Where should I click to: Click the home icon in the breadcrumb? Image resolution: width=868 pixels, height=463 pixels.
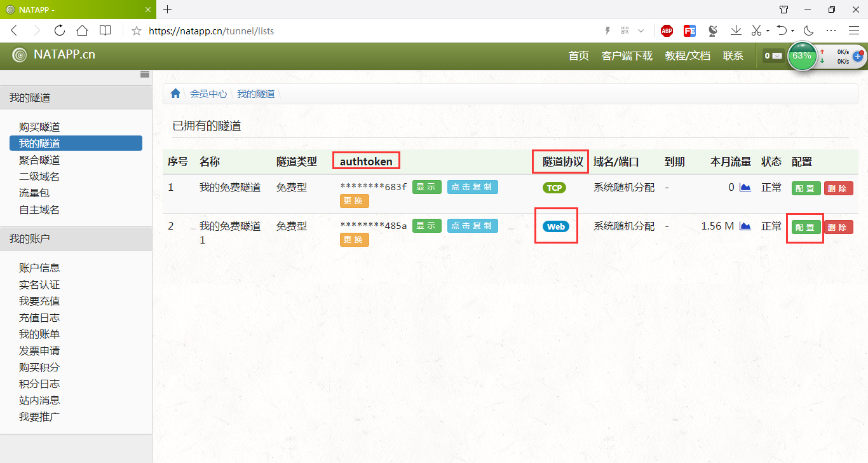click(x=175, y=93)
